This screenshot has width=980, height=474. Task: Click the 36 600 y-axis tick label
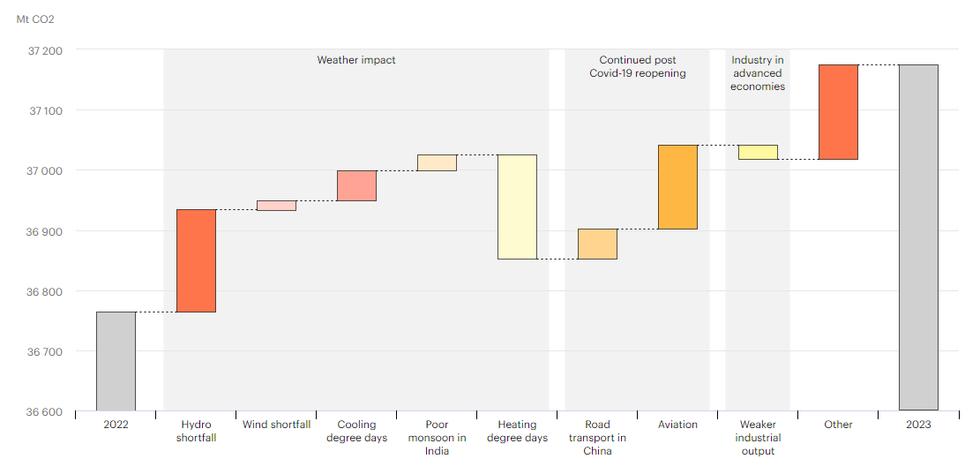[x=46, y=411]
